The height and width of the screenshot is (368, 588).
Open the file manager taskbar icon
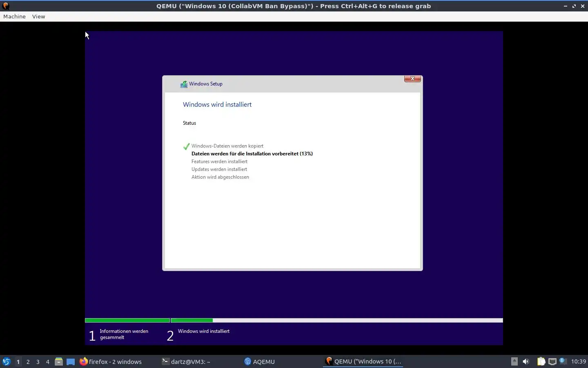(x=59, y=361)
